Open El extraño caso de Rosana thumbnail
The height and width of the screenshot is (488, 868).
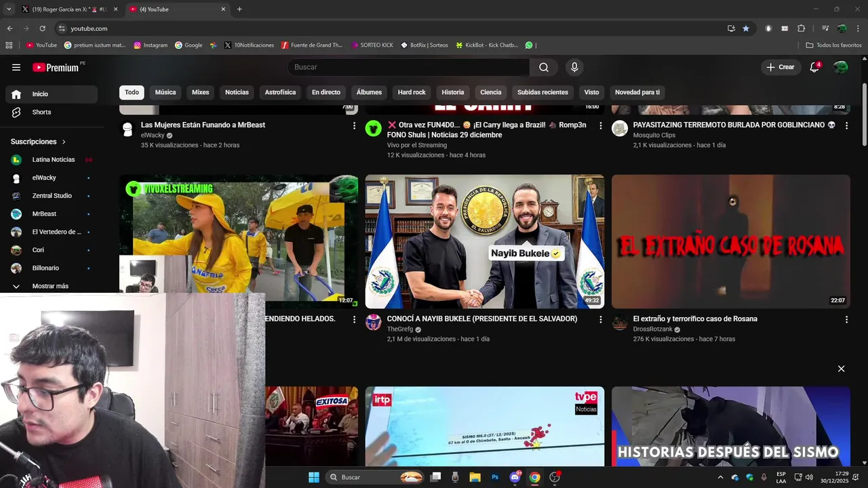pos(730,242)
